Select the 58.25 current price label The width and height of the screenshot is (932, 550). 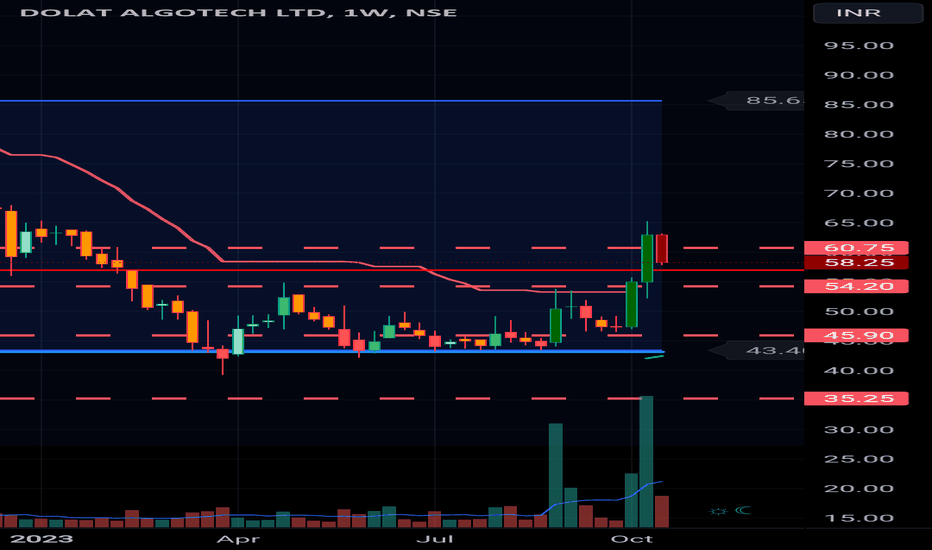click(x=856, y=262)
